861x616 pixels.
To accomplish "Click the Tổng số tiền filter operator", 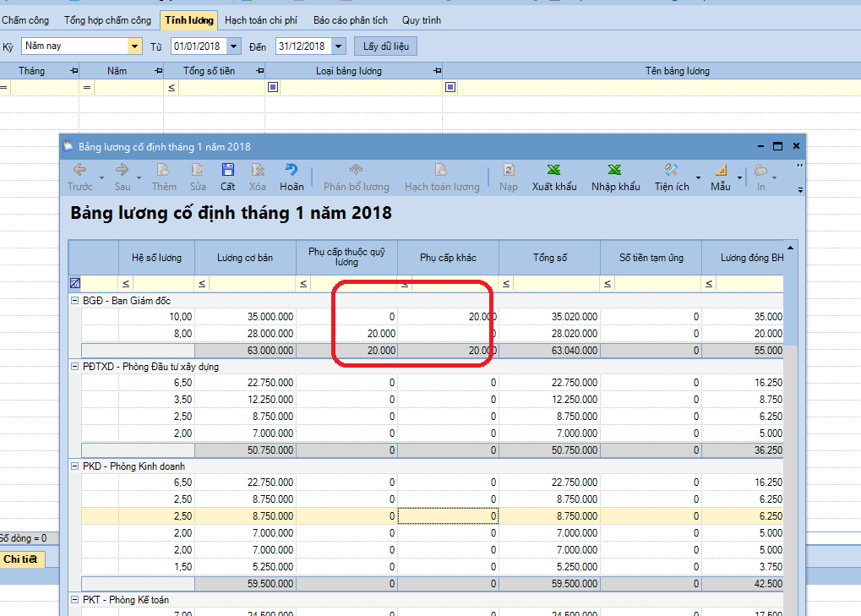I will 172,87.
